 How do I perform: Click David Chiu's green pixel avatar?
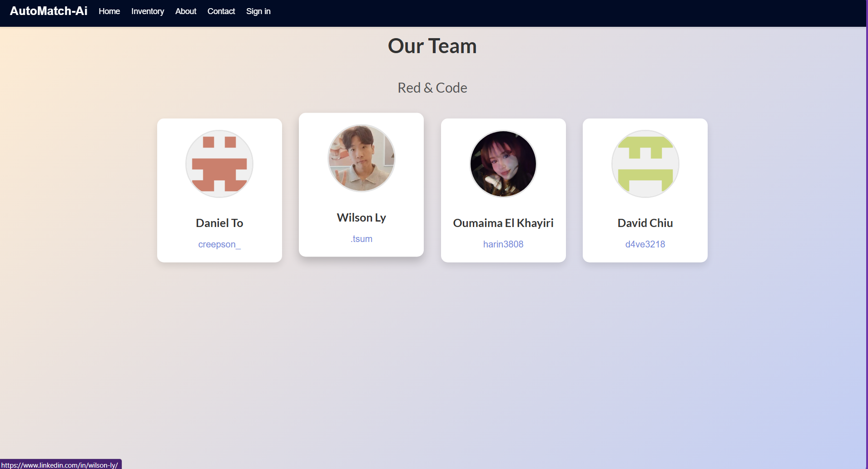tap(645, 164)
